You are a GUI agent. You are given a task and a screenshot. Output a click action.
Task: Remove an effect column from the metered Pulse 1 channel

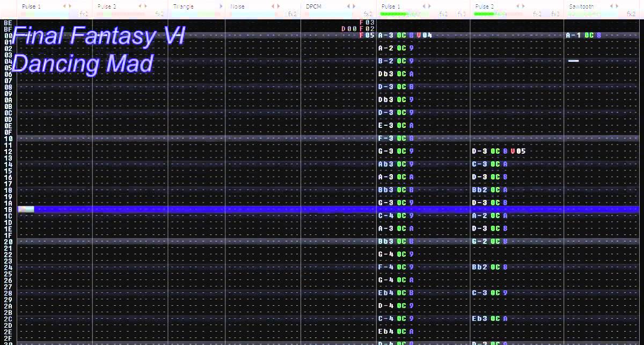[424, 6]
